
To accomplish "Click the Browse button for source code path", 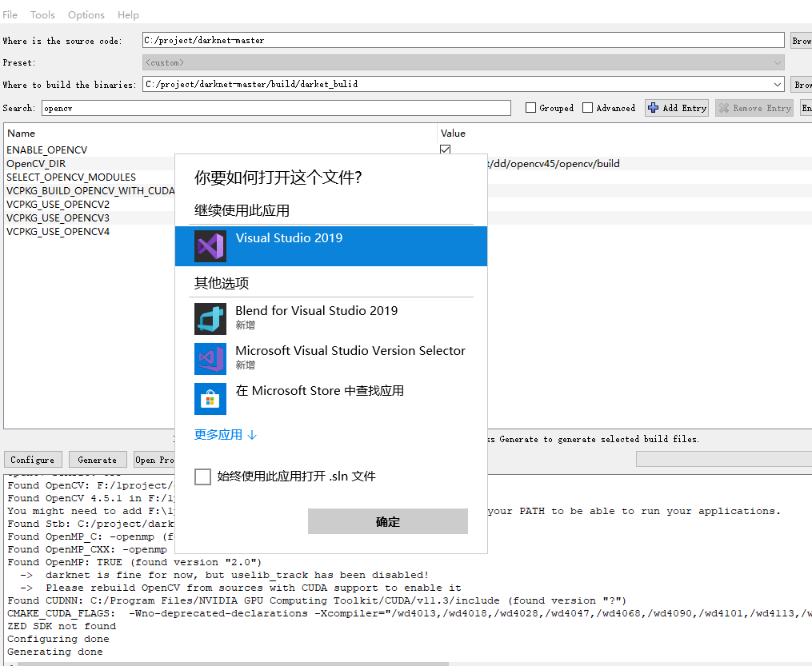I will [x=801, y=40].
